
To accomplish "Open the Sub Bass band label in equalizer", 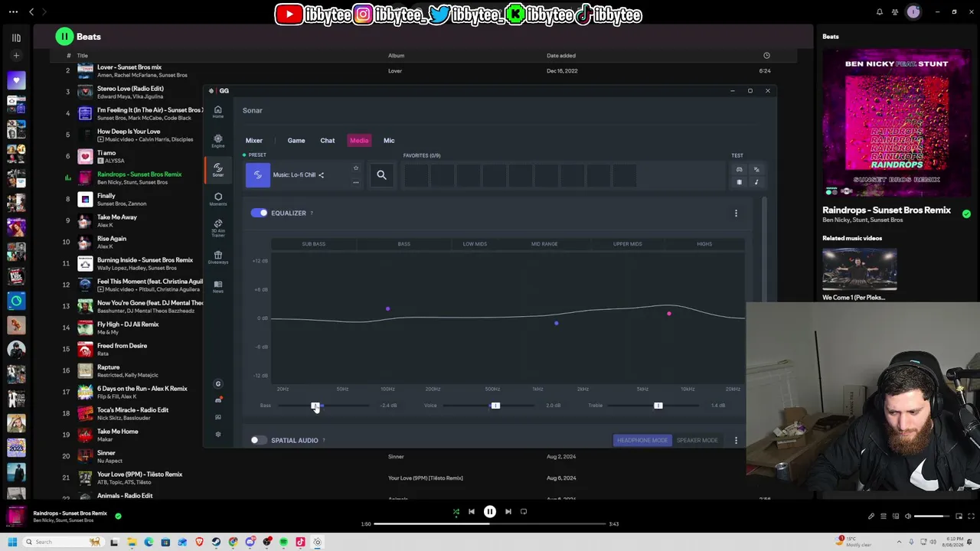I will [314, 244].
